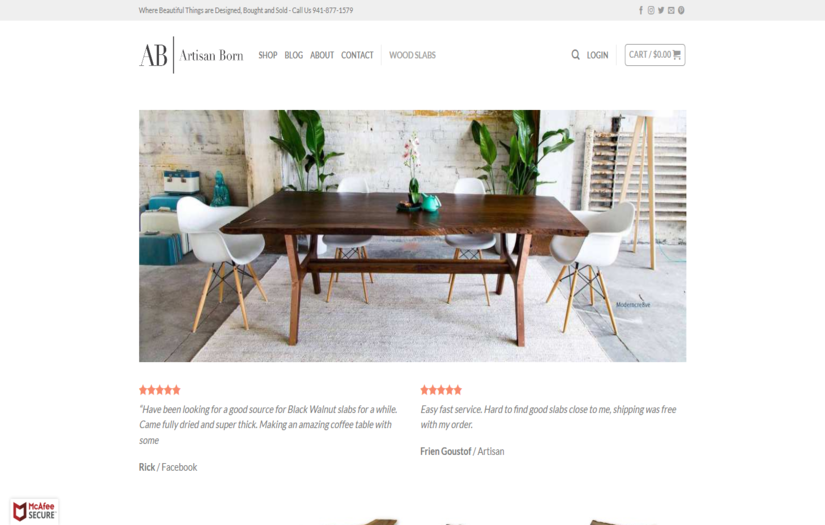This screenshot has height=525, width=825.
Task: Open the Pinterest social icon
Action: click(x=681, y=11)
